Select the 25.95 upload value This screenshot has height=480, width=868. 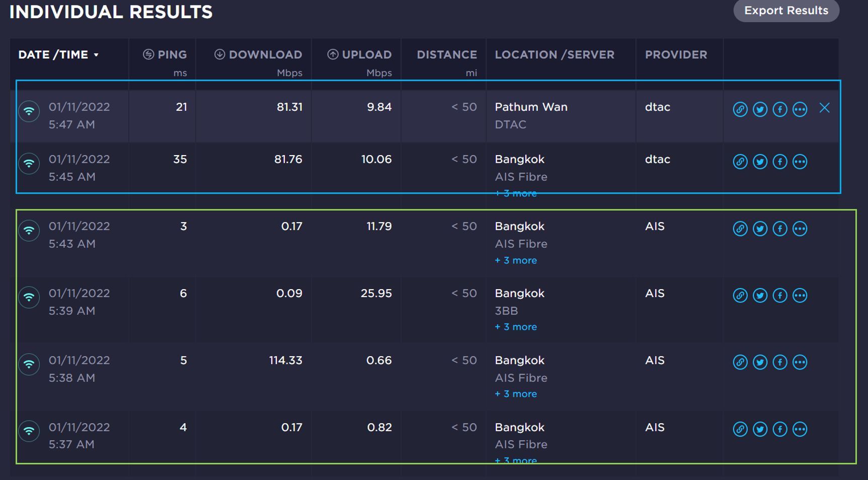click(376, 293)
